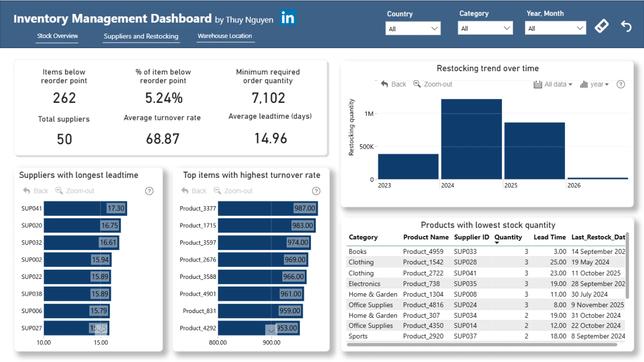Switch to Warehouse Location tab

(225, 36)
